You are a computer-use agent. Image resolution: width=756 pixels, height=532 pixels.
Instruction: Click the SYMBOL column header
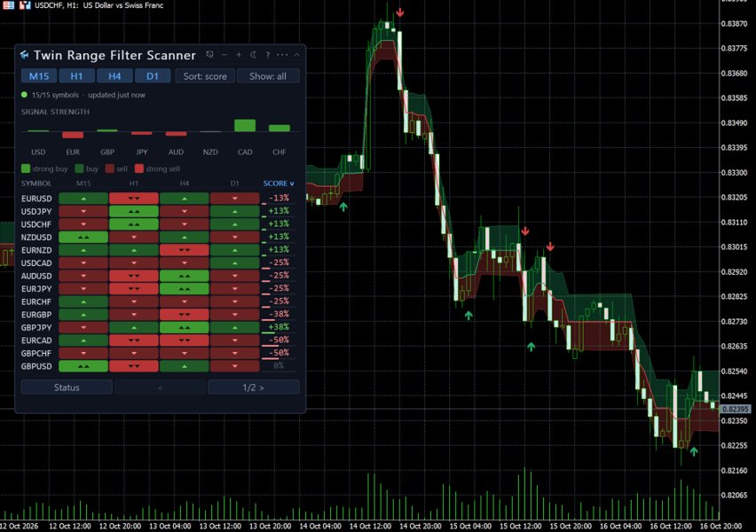[x=36, y=184]
